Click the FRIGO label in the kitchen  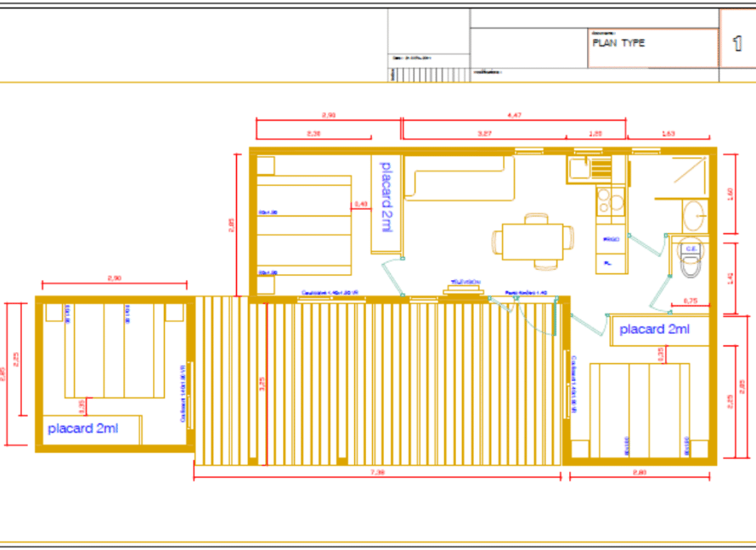pyautogui.click(x=610, y=240)
